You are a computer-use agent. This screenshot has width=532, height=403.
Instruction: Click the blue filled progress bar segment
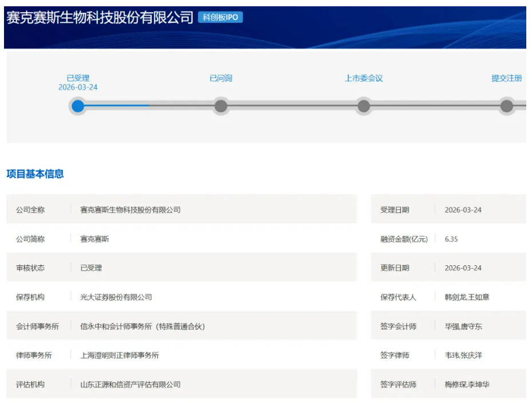point(117,106)
